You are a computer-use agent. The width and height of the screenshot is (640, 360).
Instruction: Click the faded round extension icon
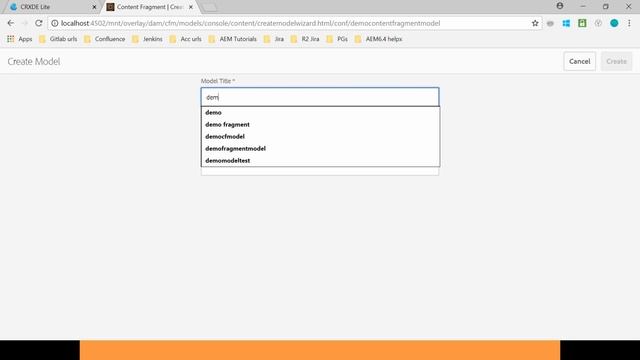(x=598, y=23)
